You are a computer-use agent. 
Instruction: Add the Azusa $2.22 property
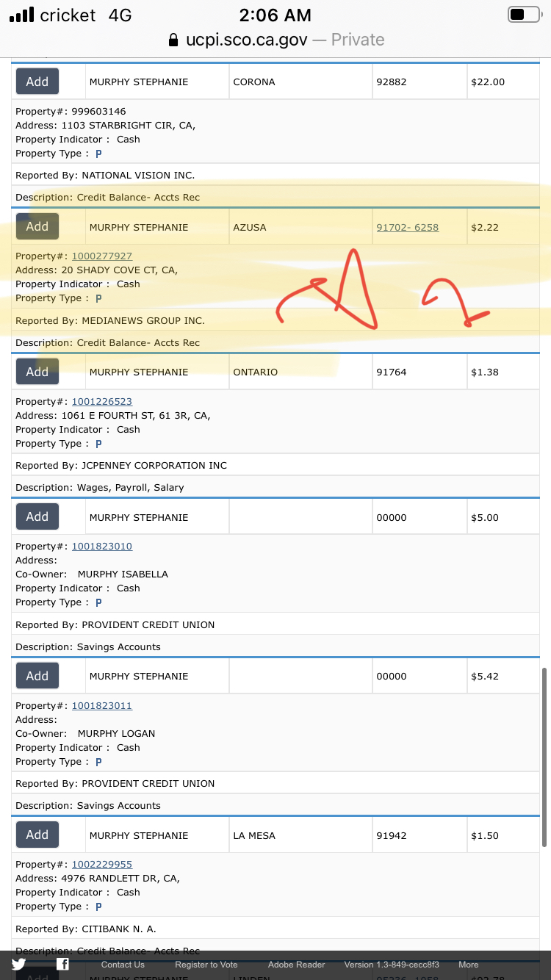(x=37, y=226)
